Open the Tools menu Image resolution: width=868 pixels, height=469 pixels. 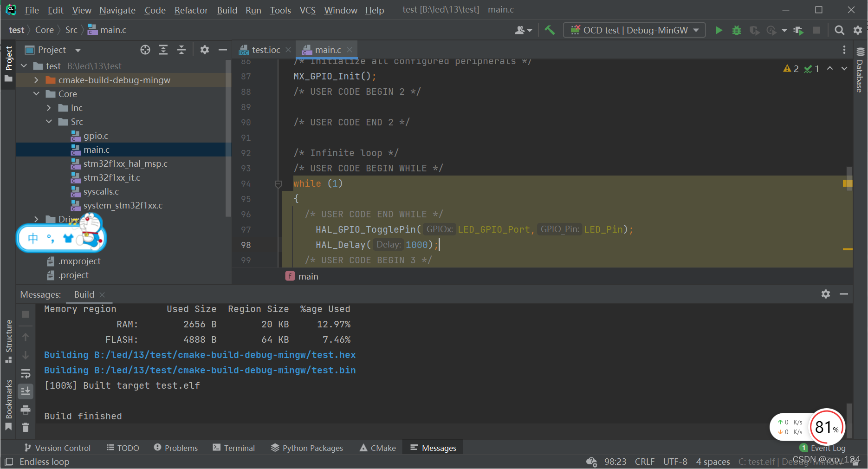click(280, 10)
